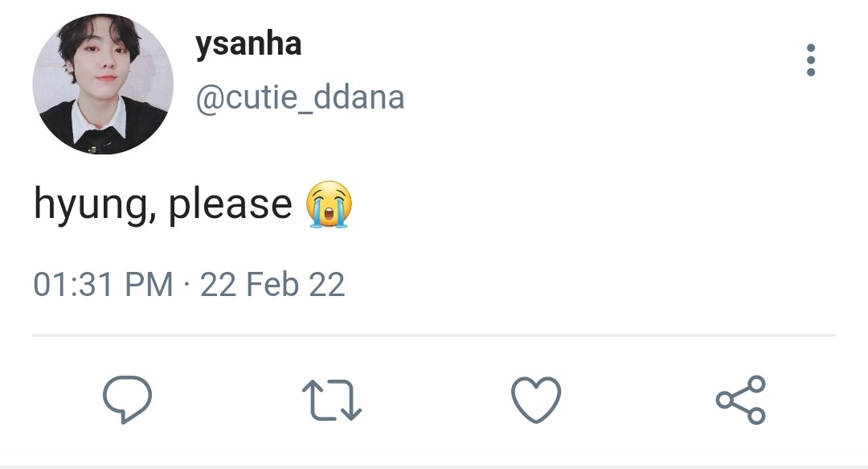This screenshot has height=469, width=868.
Task: Click the dot separator between time and date
Action: (x=186, y=286)
